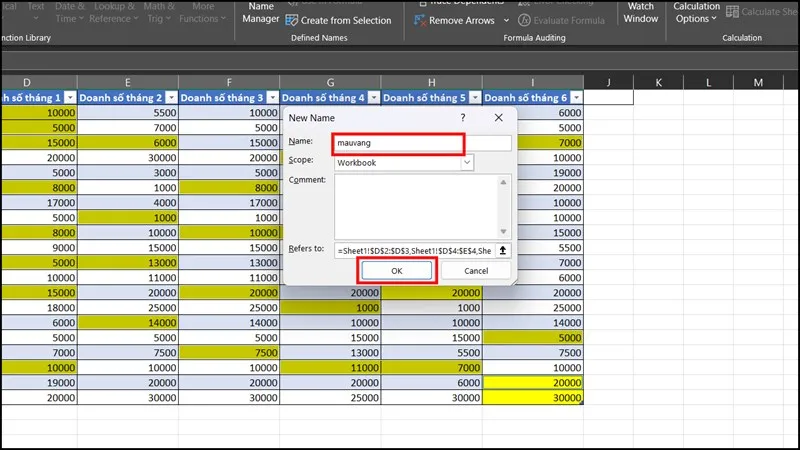Open the Scope dropdown set to Workbook
Screen dimensions: 800x450
(x=404, y=162)
